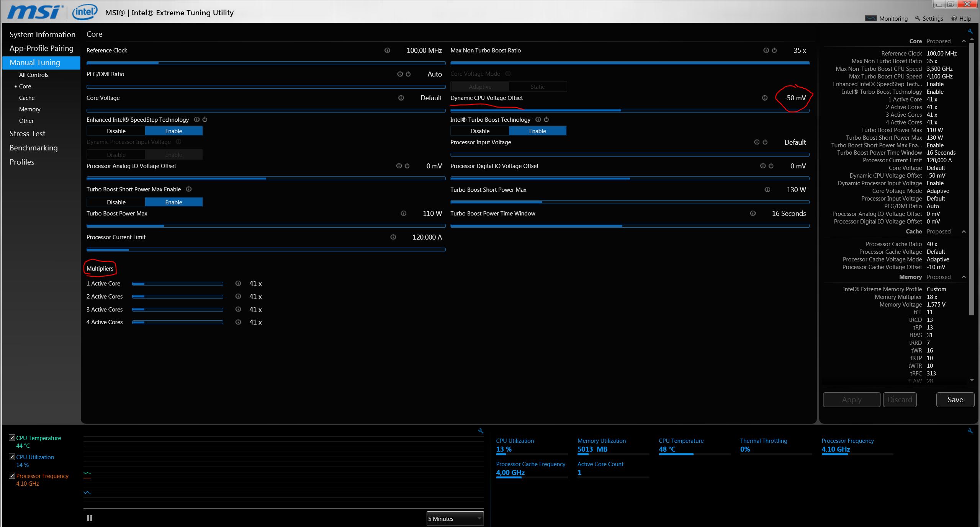Screen dimensions: 980x527
Task: Open System Information page
Action: [x=42, y=34]
